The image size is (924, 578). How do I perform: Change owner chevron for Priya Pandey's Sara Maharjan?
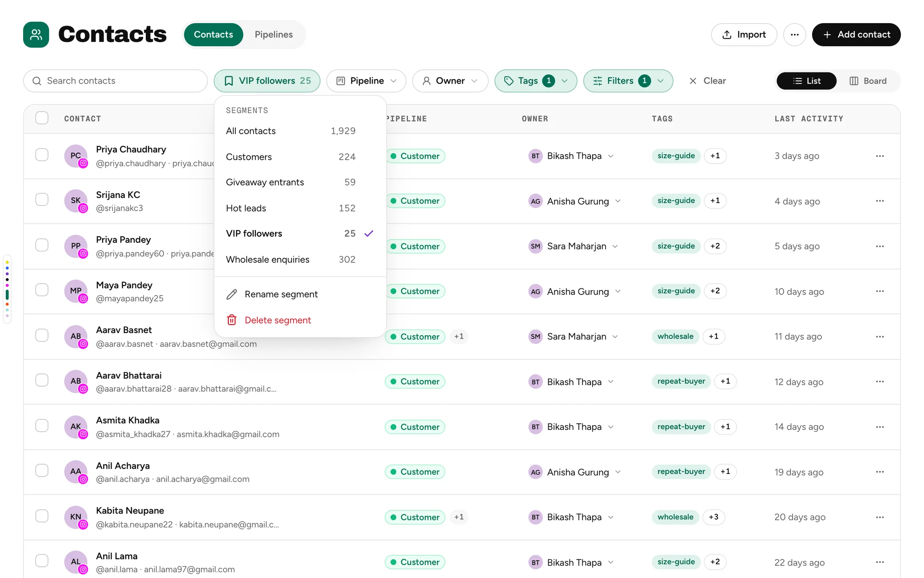click(615, 246)
